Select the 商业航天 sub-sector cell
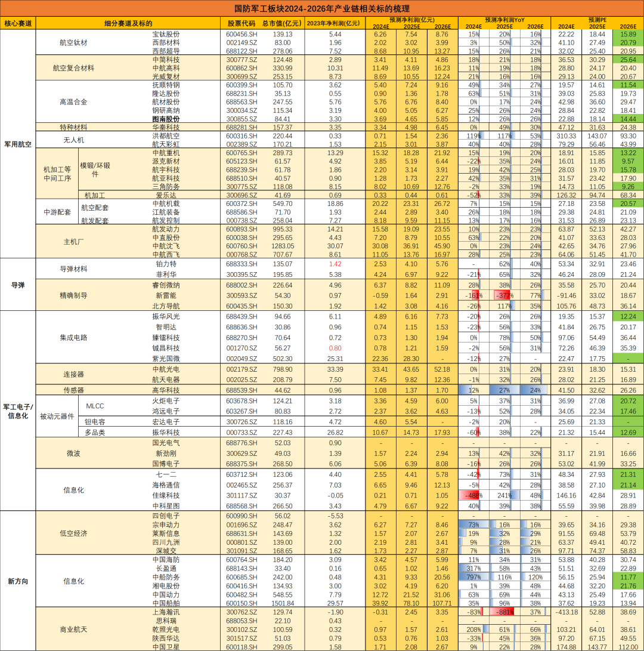The image size is (644, 651). click(73, 630)
